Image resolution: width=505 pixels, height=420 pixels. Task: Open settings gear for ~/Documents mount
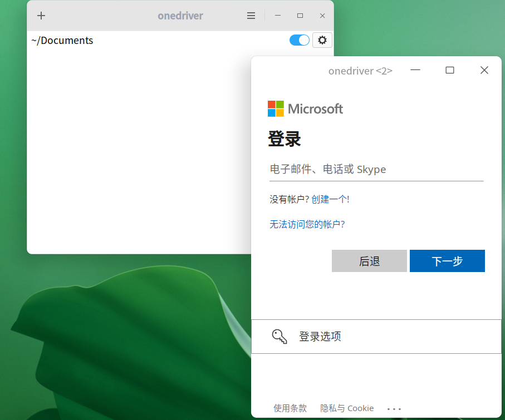(322, 40)
